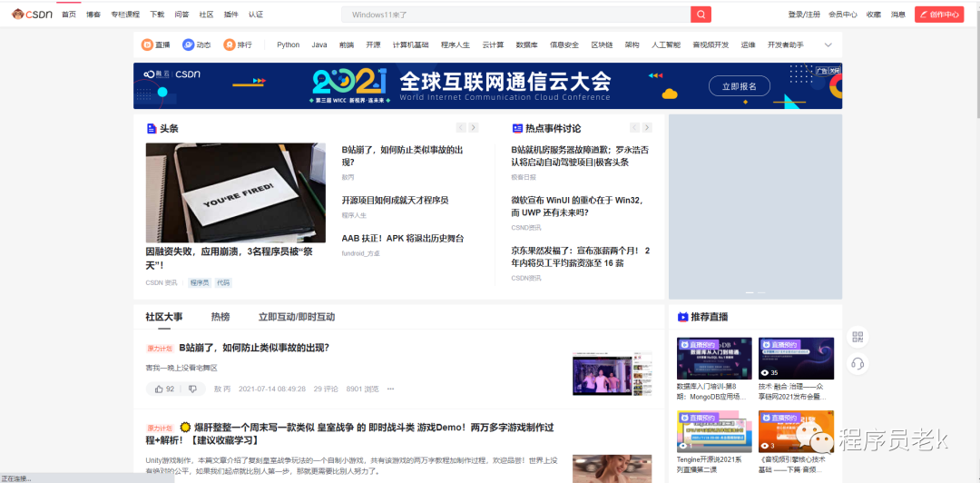The image size is (980, 483).
Task: Open the QR code floating icon
Action: 857,337
